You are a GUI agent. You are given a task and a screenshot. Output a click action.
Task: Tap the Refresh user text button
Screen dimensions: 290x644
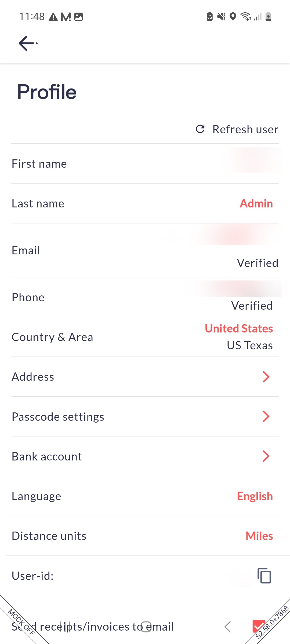click(x=245, y=129)
